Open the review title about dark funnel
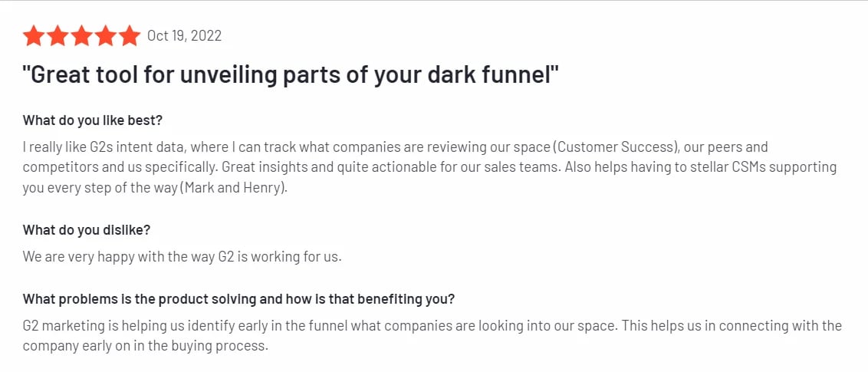Screen dimensions: 868x372 pos(291,74)
